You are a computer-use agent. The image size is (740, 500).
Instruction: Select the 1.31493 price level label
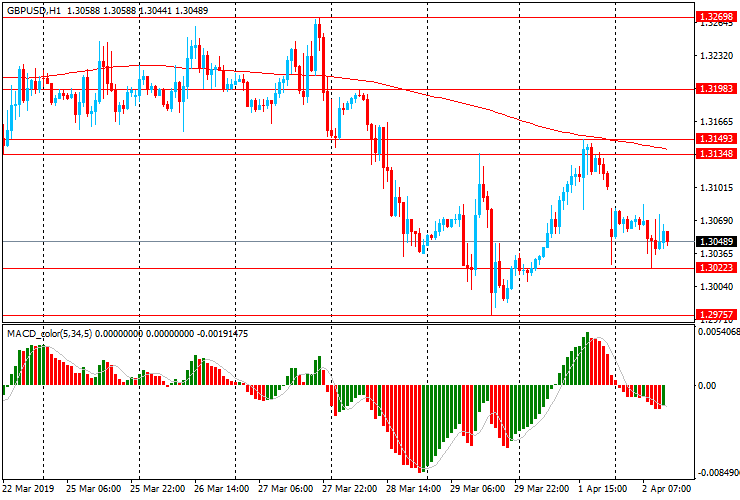(x=716, y=139)
